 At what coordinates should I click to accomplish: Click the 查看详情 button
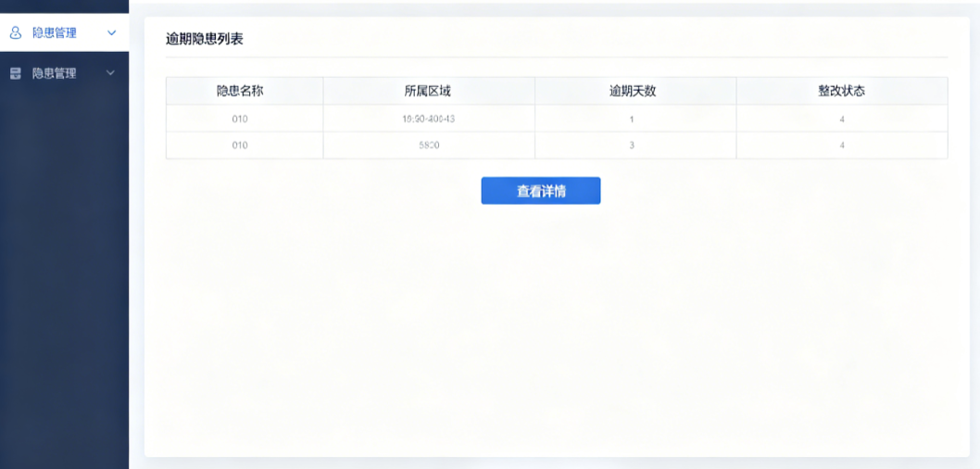(x=541, y=191)
